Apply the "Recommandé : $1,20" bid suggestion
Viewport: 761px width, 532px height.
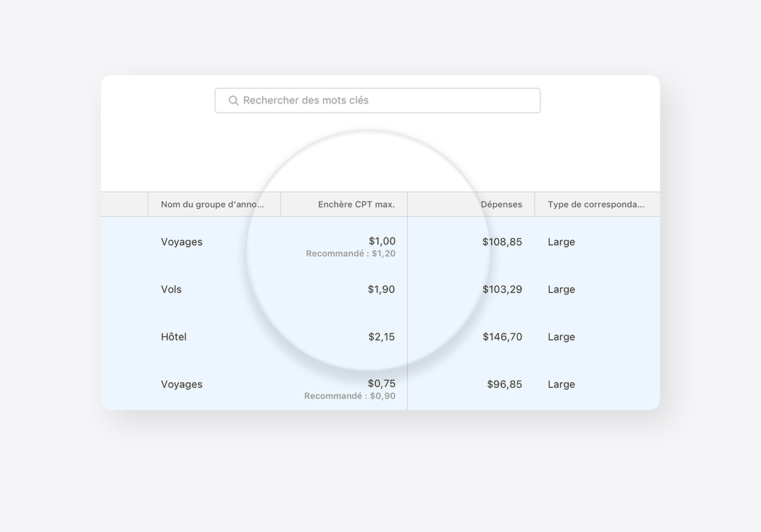click(x=350, y=254)
